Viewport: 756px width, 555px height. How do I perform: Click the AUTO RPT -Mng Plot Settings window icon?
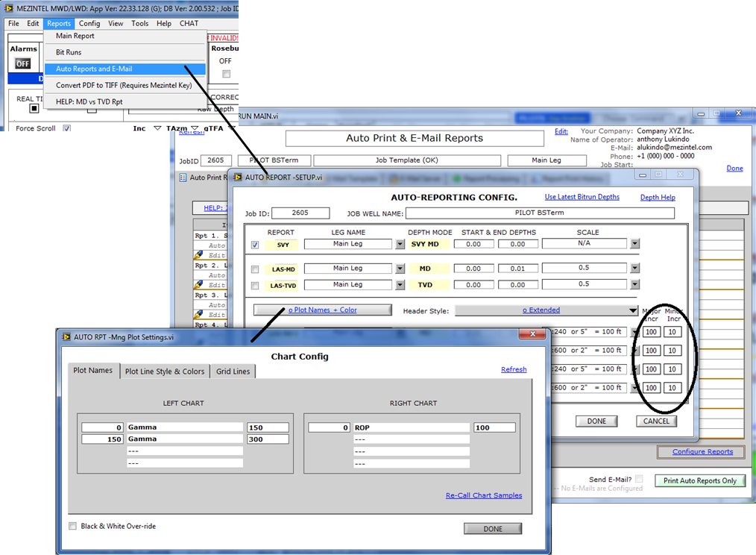pos(66,337)
